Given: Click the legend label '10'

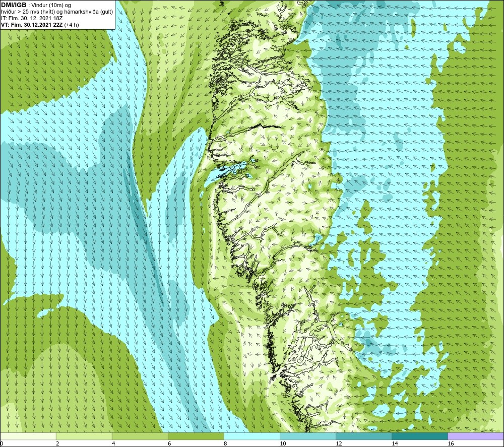Looking at the screenshot, I should click(283, 444).
